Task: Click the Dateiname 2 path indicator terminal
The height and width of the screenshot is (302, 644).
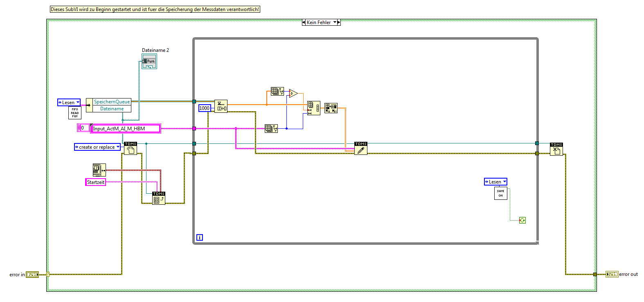Action: tap(149, 62)
